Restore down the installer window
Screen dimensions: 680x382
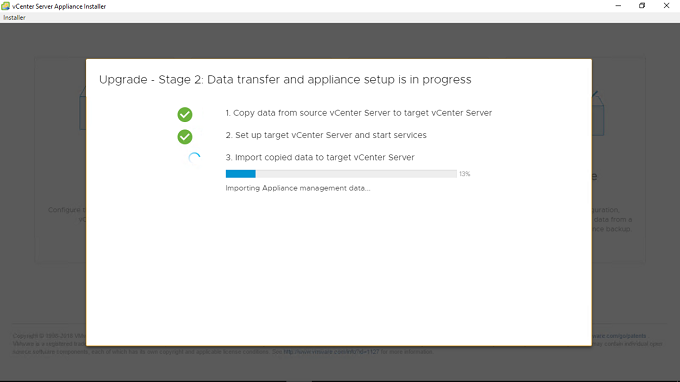(642, 6)
